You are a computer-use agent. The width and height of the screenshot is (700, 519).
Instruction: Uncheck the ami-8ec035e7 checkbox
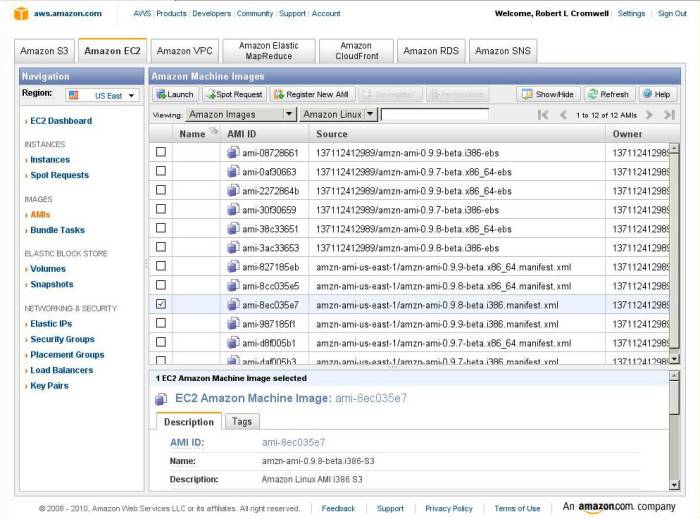pyautogui.click(x=161, y=304)
